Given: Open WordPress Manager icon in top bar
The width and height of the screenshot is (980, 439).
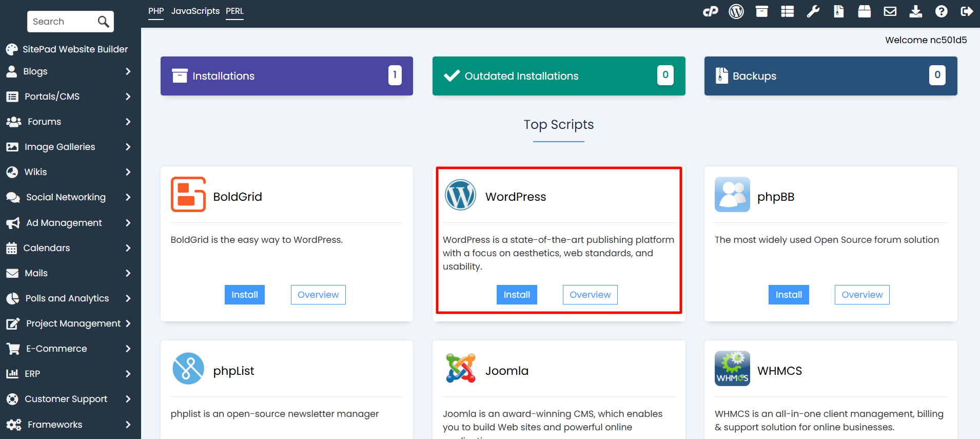Looking at the screenshot, I should click(x=736, y=11).
